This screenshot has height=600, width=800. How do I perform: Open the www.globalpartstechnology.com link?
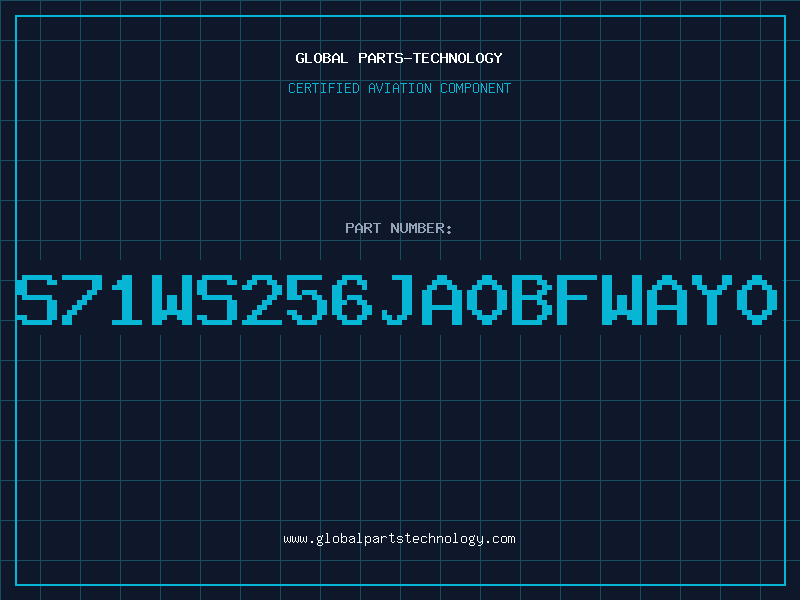[x=399, y=539]
